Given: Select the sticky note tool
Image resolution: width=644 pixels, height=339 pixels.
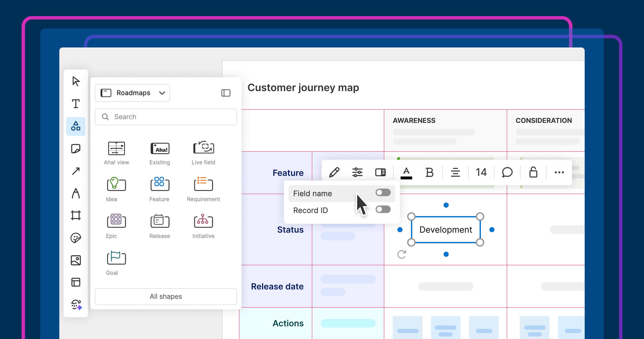Looking at the screenshot, I should tap(76, 149).
